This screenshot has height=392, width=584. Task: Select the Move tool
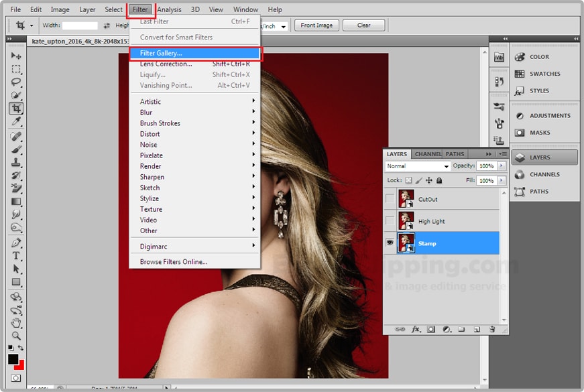pos(16,56)
